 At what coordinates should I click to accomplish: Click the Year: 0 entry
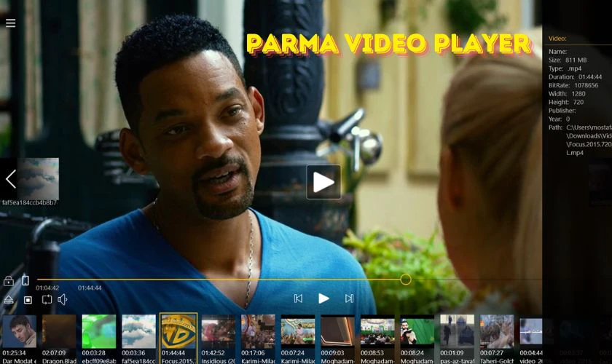(559, 119)
